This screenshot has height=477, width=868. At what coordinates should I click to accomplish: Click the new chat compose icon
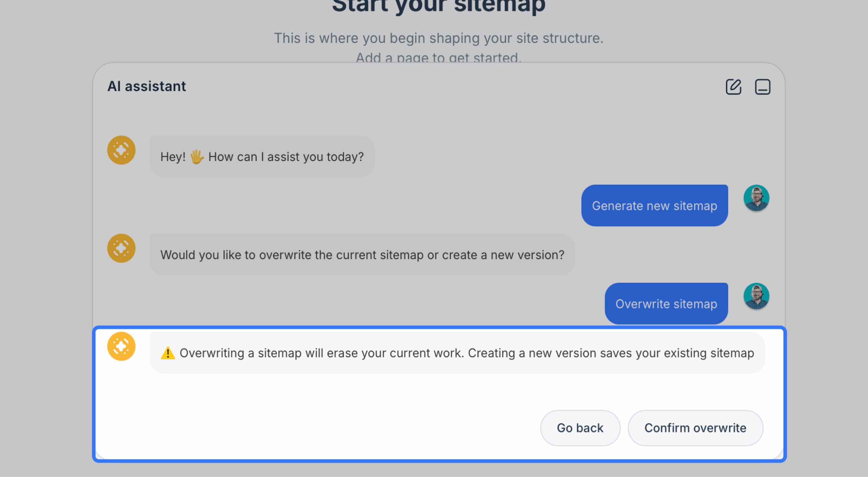[x=733, y=87]
